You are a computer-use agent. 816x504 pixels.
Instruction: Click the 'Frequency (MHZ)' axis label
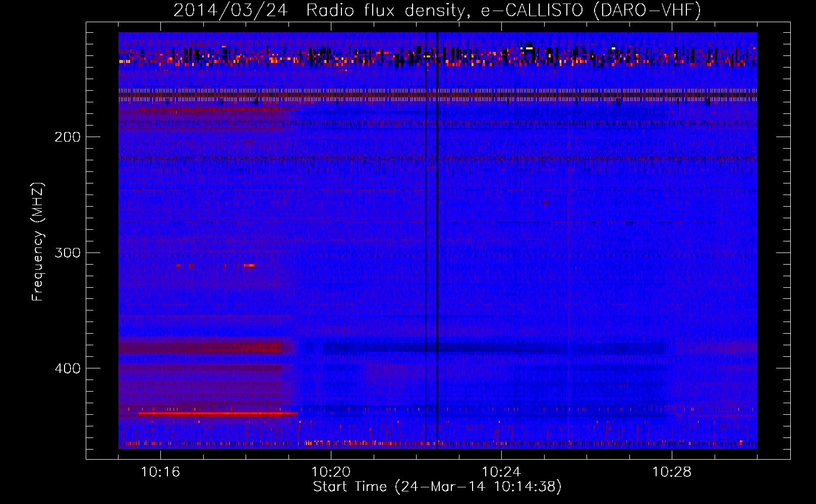point(38,241)
